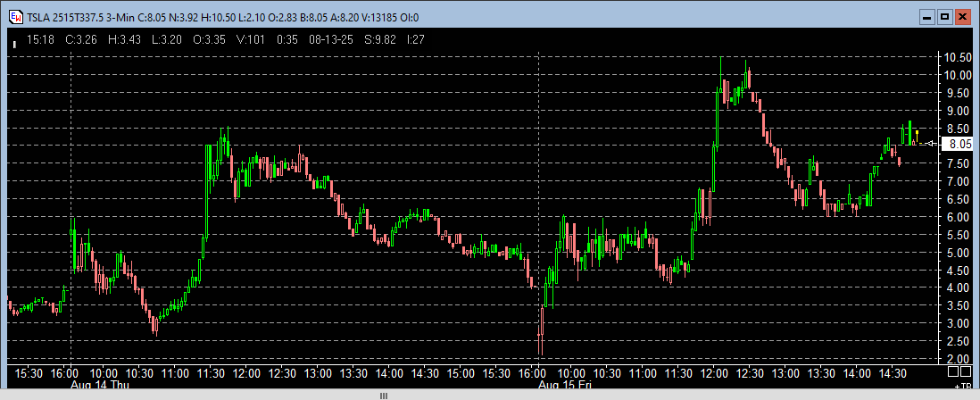Click the 10.50 price axis label
The height and width of the screenshot is (400, 980).
(x=958, y=58)
